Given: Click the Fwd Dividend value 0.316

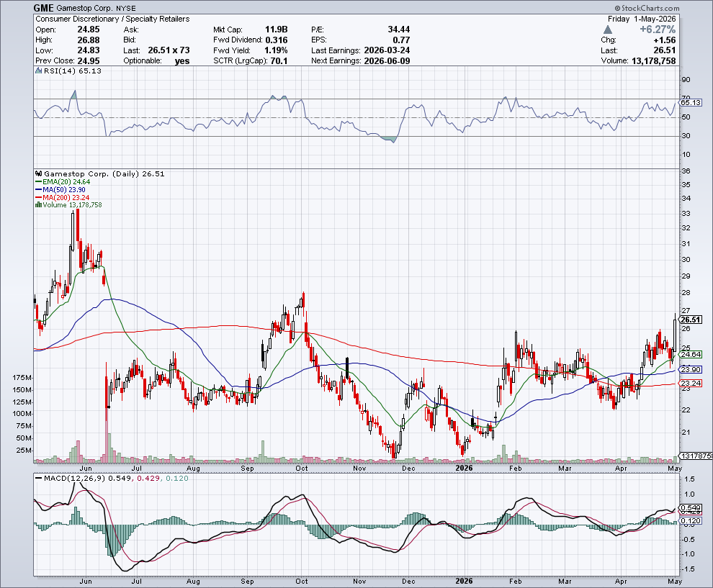Looking at the screenshot, I should point(277,40).
